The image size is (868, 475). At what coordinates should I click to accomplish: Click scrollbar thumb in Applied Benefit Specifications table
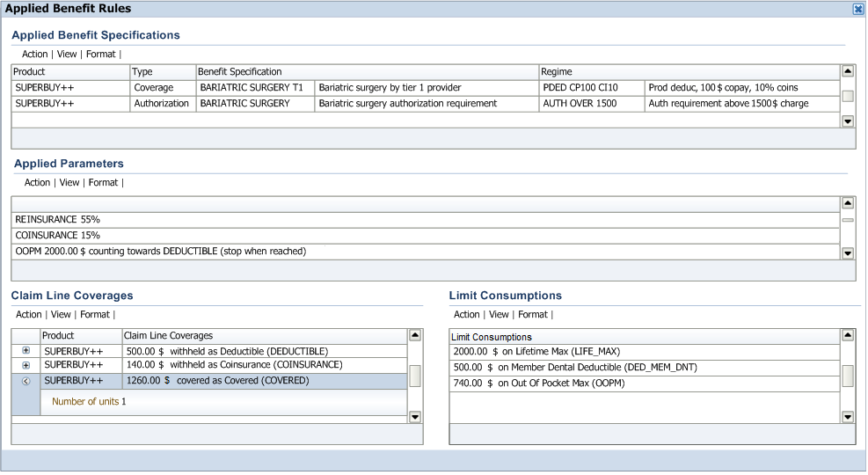click(x=848, y=97)
